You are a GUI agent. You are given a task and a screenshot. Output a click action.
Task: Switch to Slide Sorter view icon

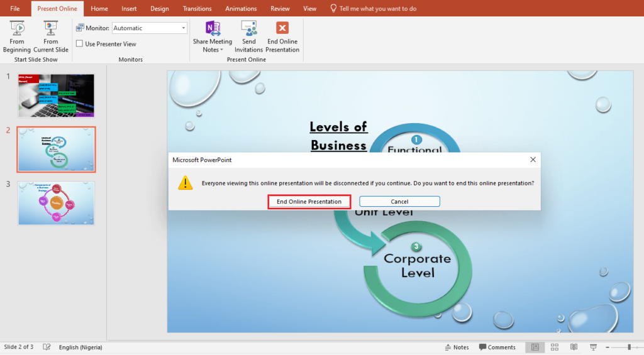tap(555, 347)
